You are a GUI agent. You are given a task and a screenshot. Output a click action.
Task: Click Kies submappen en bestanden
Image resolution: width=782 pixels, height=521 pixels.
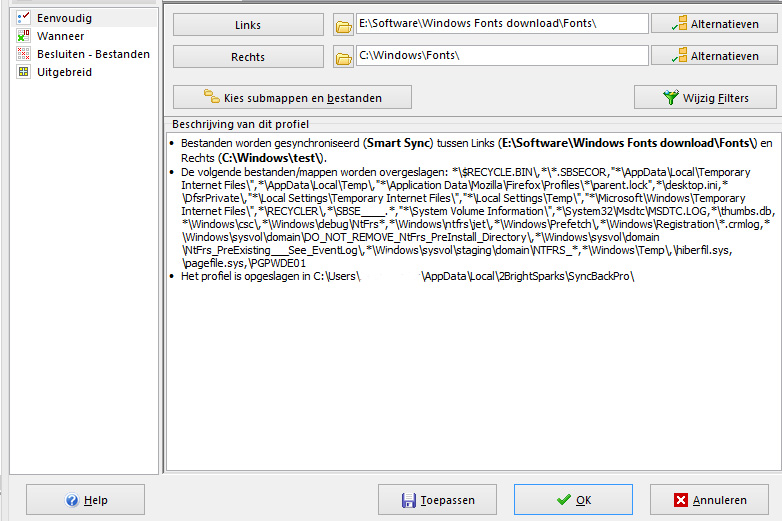click(292, 97)
